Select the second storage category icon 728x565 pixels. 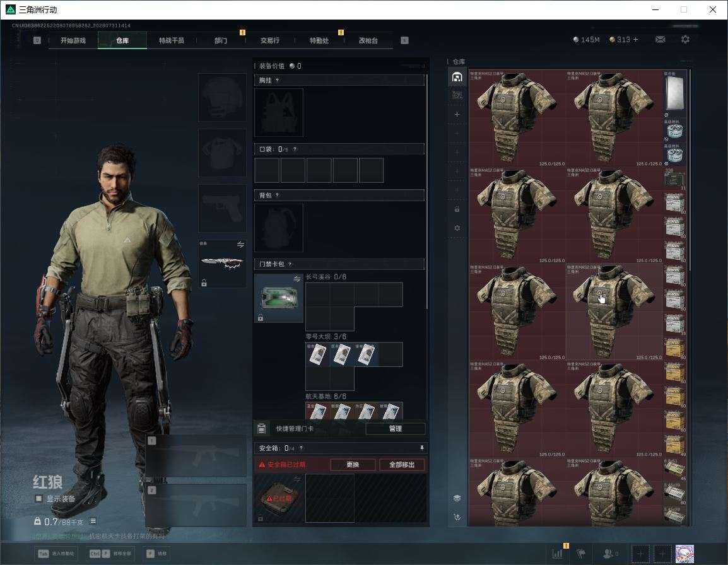tap(457, 95)
